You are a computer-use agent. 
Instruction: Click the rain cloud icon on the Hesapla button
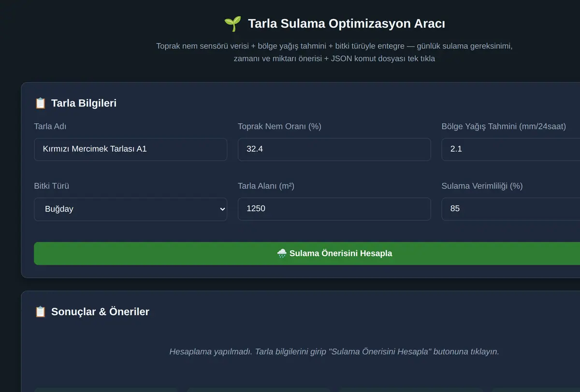pos(282,253)
